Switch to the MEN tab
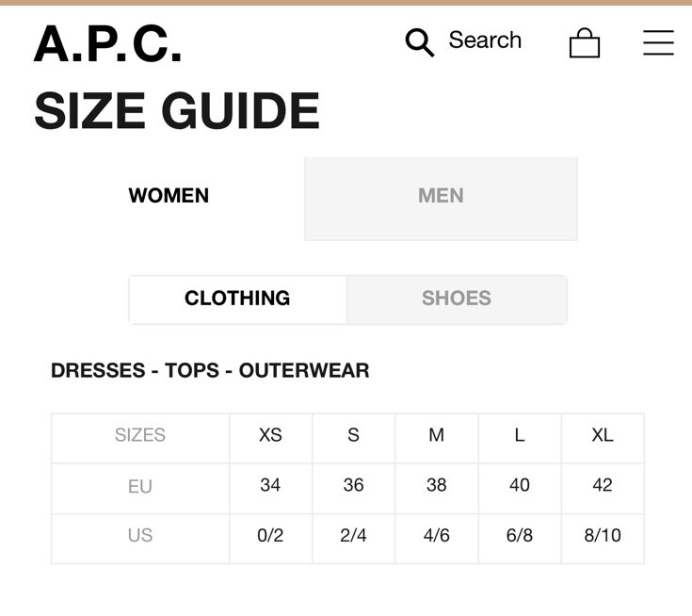The image size is (692, 616). [x=441, y=199]
